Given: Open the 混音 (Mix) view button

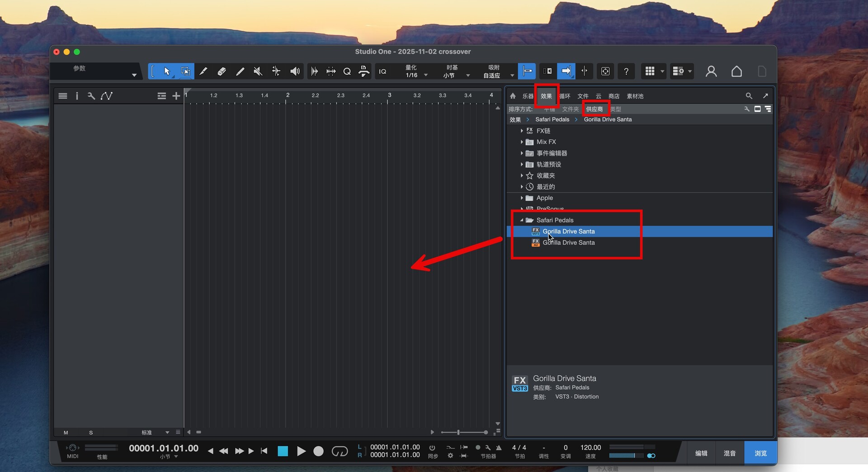Looking at the screenshot, I should point(729,453).
